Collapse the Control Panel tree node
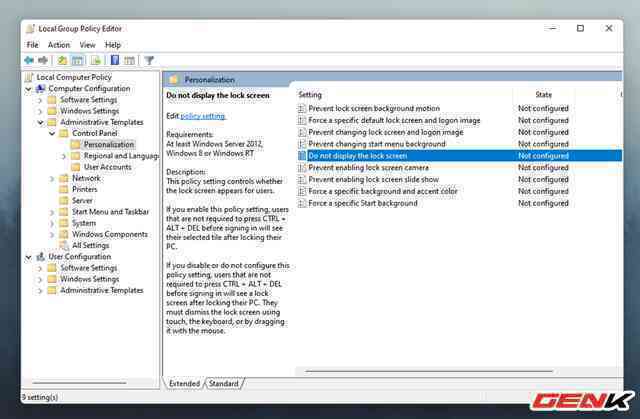Screen dimensions: 640x419 pyautogui.click(x=52, y=133)
